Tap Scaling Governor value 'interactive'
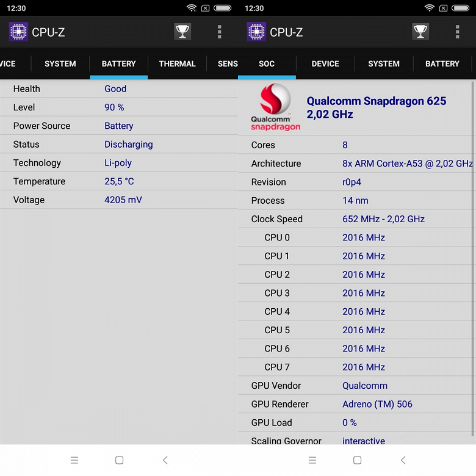 (x=364, y=441)
